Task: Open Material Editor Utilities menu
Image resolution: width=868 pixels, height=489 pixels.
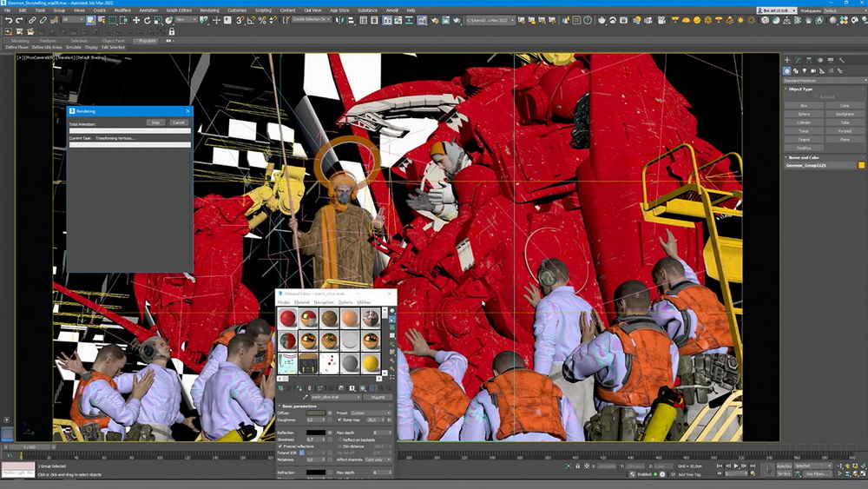Action: [364, 302]
